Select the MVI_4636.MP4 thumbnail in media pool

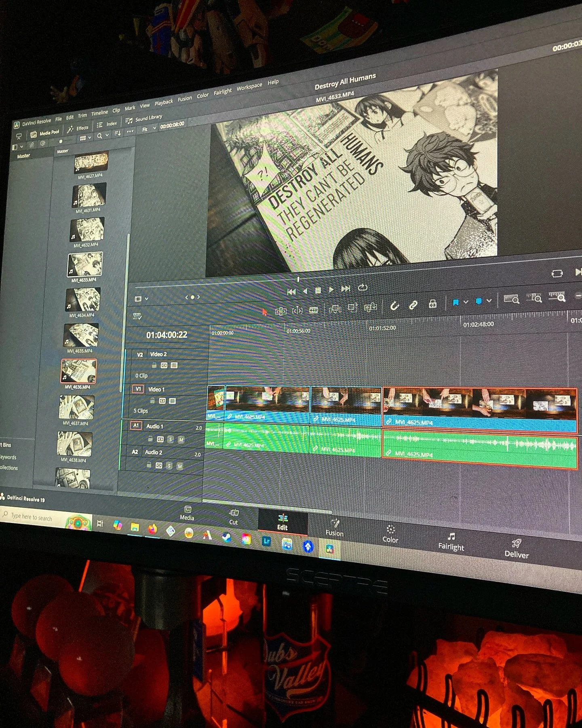[x=79, y=371]
